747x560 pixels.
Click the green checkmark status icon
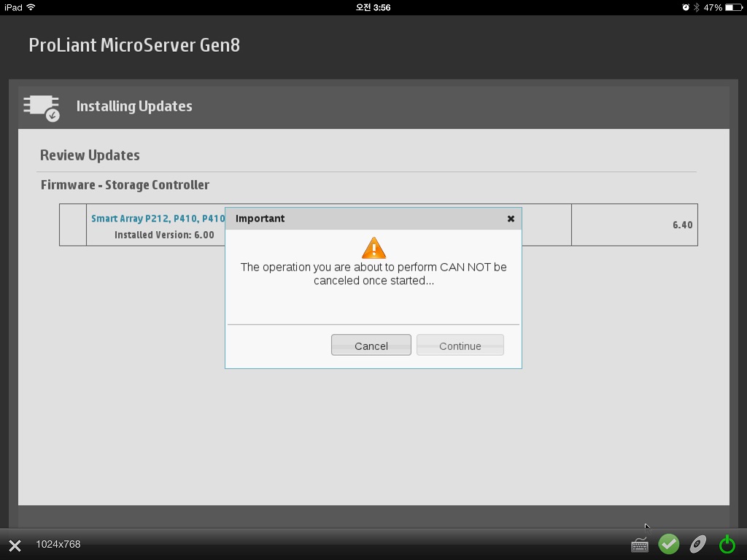click(669, 544)
